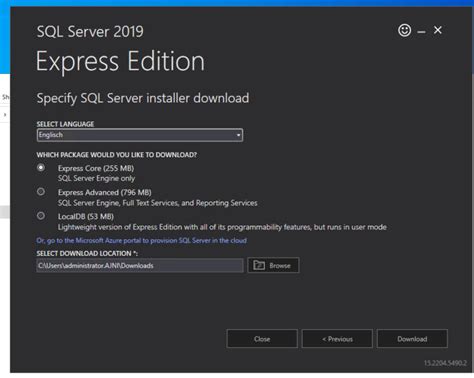
Task: Click the smiley feedback icon
Action: point(404,30)
